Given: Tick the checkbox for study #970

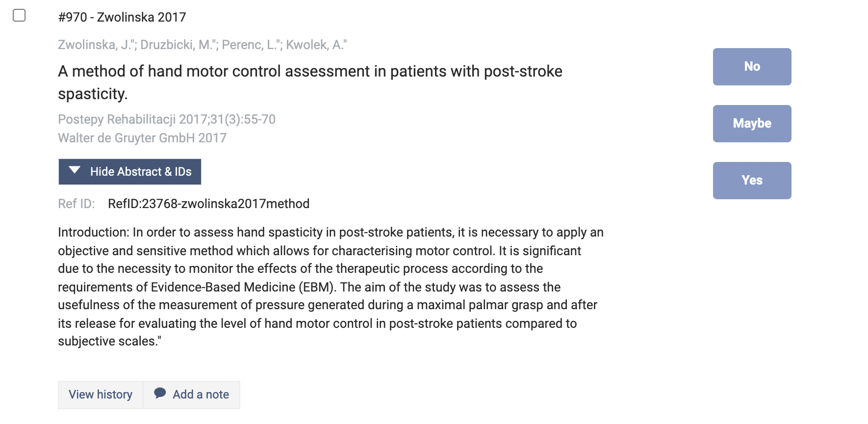Looking at the screenshot, I should (19, 16).
